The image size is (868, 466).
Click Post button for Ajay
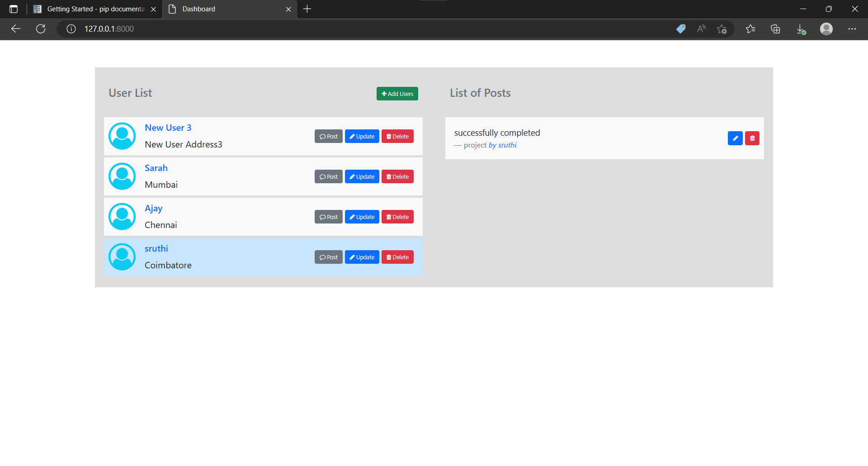tap(328, 217)
